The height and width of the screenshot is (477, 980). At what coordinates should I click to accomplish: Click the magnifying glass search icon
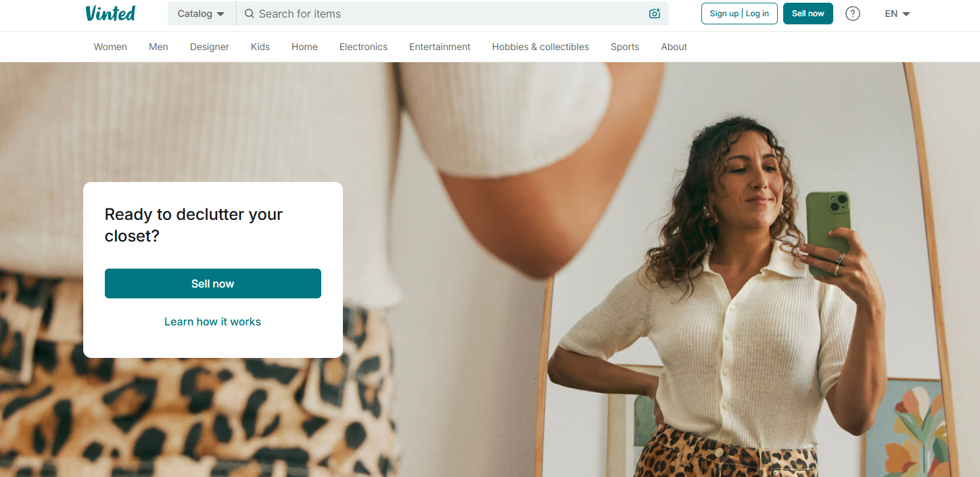(x=250, y=14)
